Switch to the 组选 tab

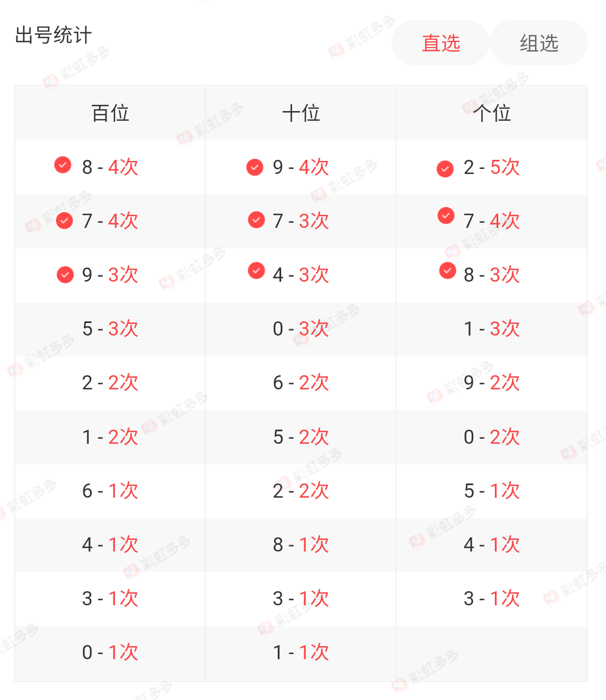pos(539,43)
